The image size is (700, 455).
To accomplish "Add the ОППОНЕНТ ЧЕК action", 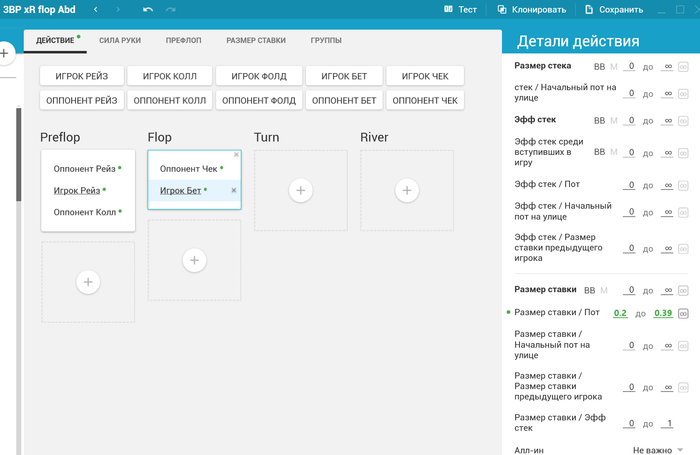I will [425, 100].
